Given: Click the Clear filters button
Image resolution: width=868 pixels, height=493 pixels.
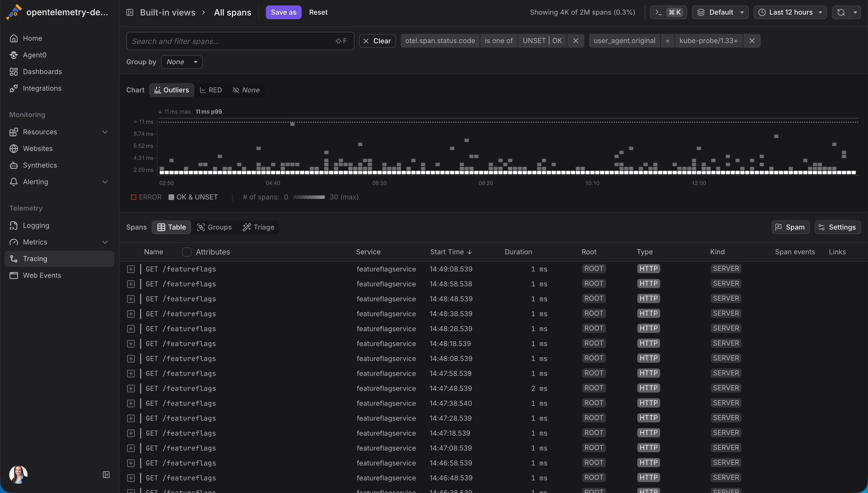Looking at the screenshot, I should pyautogui.click(x=377, y=41).
